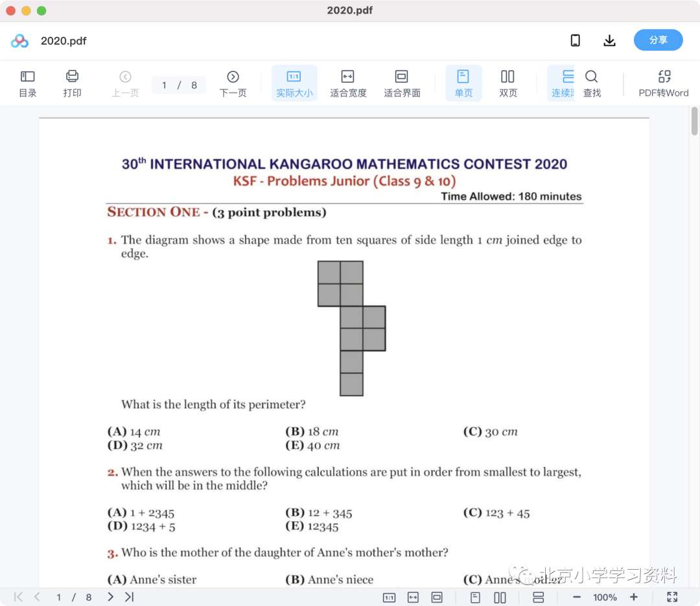Click fit width icon in bottom bar

pos(413,598)
